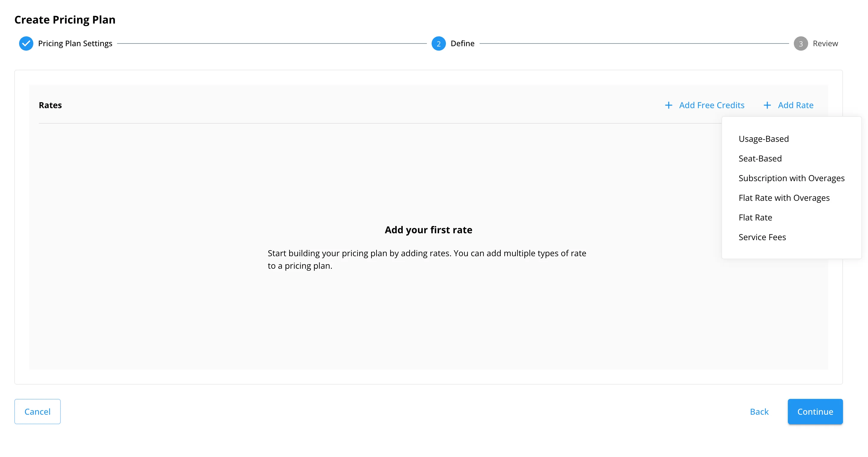Screen dimensions: 868x457
Task: Click the plus icon beside Add Free Credits
Action: pos(668,105)
